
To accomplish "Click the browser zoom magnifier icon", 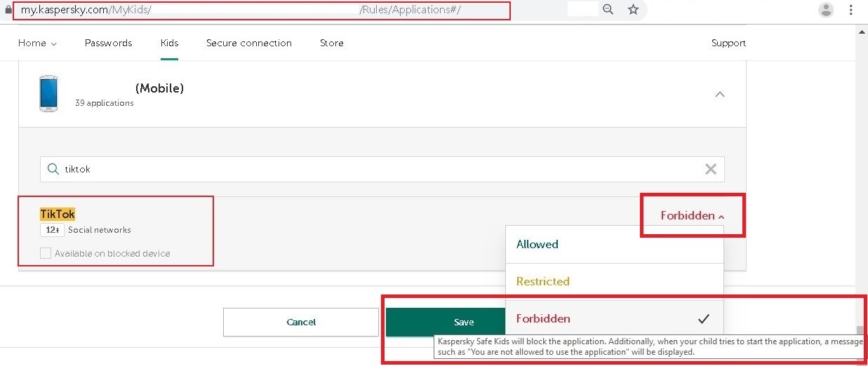I will tap(608, 10).
